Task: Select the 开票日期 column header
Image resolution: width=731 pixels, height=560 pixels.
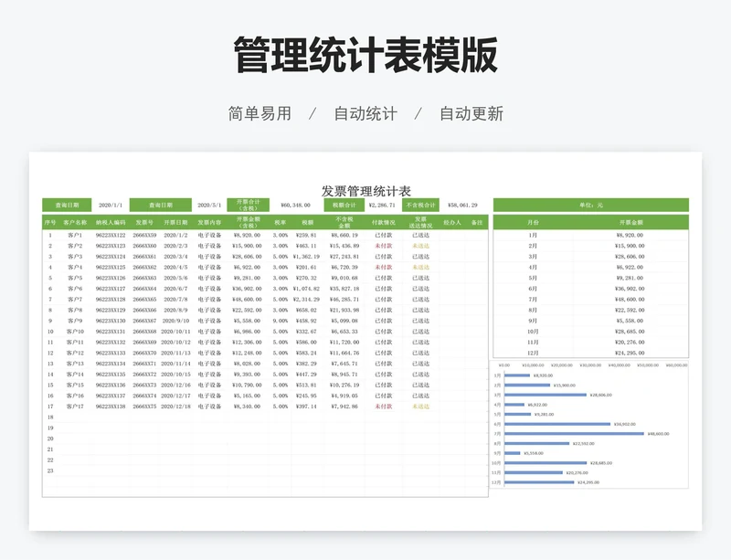Action: click(175, 222)
